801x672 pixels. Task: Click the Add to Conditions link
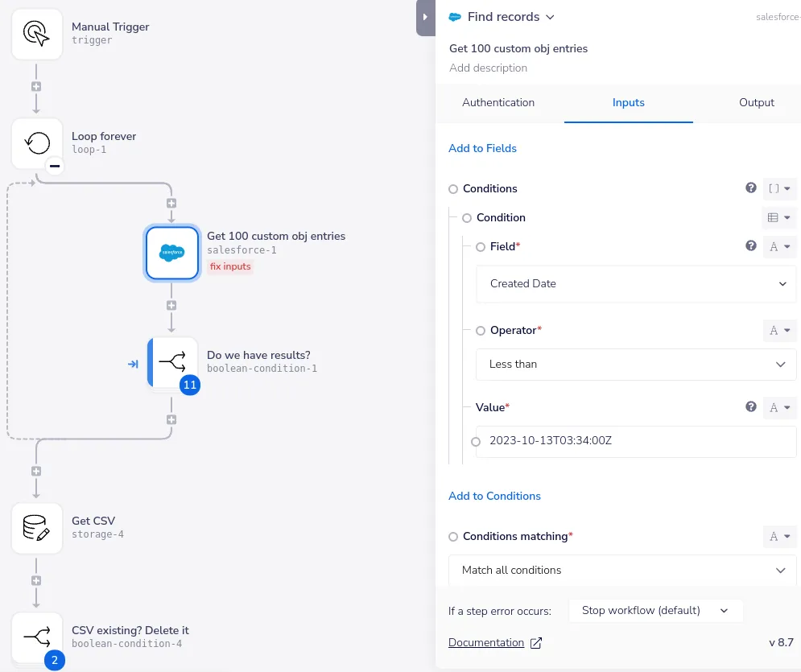(x=494, y=496)
